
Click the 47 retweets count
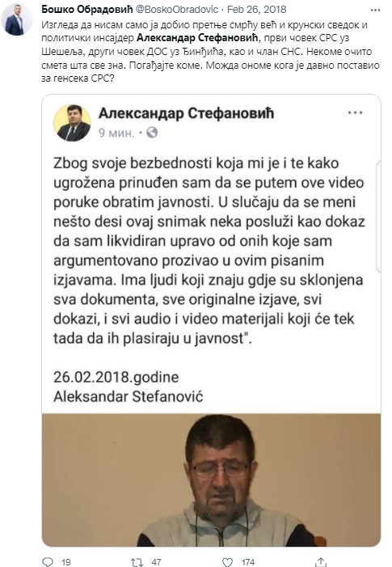coord(156,562)
